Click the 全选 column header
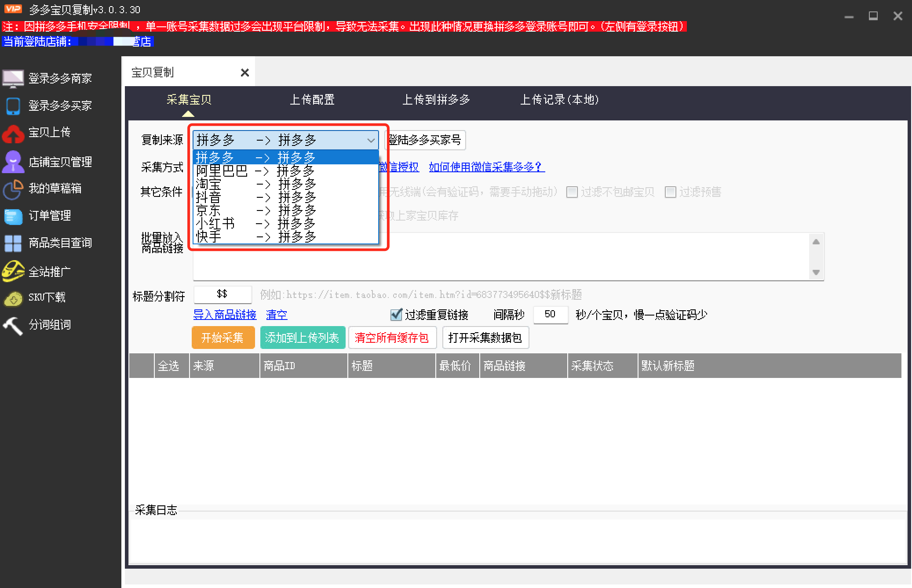 tap(171, 366)
